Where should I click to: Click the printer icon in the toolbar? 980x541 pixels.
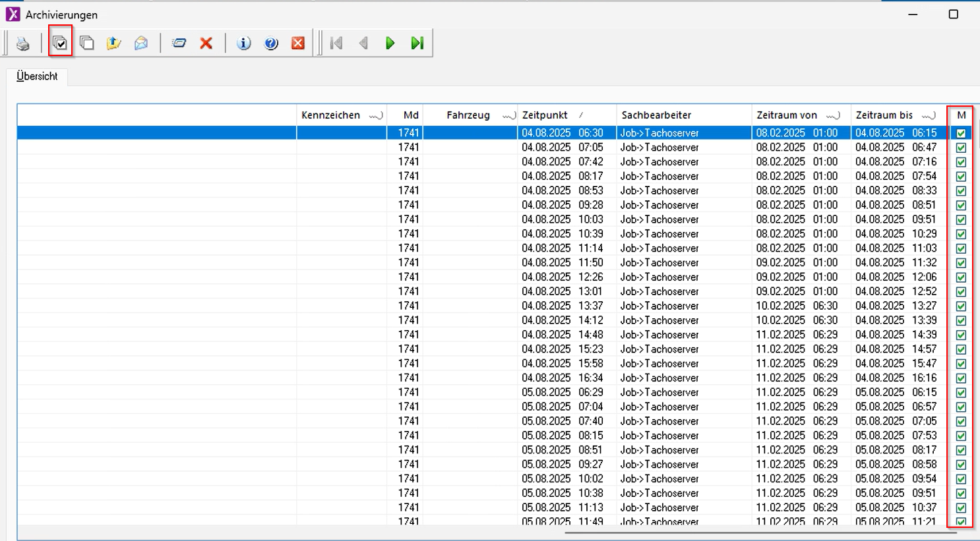click(x=23, y=43)
